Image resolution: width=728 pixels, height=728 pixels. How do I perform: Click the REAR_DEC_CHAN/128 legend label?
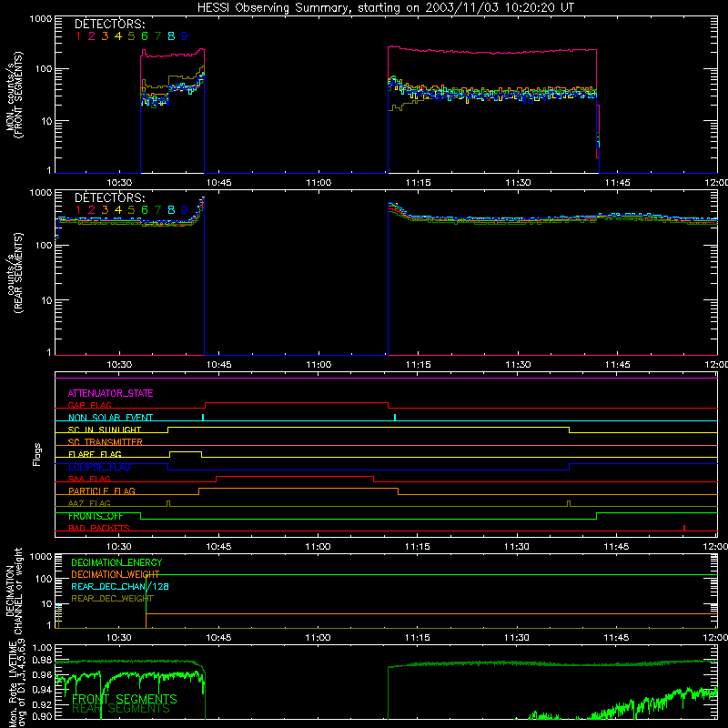120,587
